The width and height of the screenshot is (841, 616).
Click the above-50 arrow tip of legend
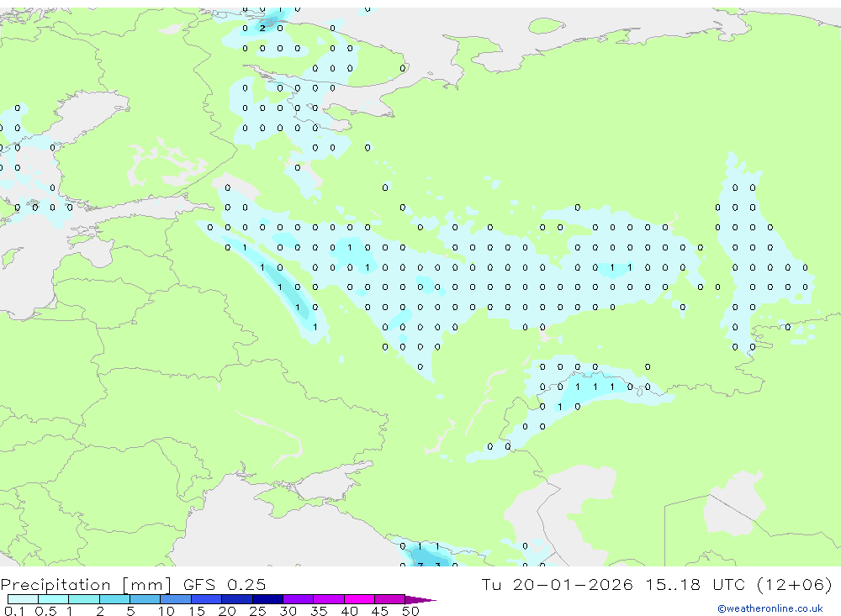(420, 599)
